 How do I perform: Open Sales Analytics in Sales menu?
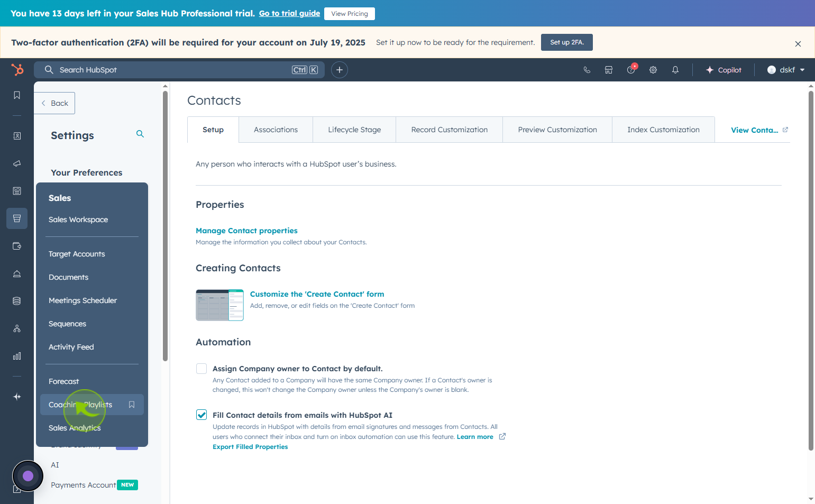click(x=75, y=428)
